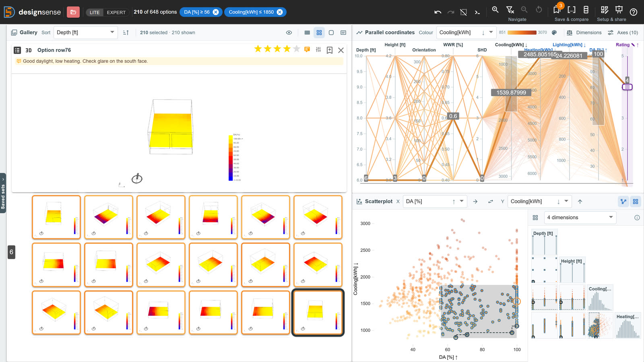Open the Colour dropdown showing Cooling[kWh]
Screen dimensions: 644x362
[x=466, y=33]
